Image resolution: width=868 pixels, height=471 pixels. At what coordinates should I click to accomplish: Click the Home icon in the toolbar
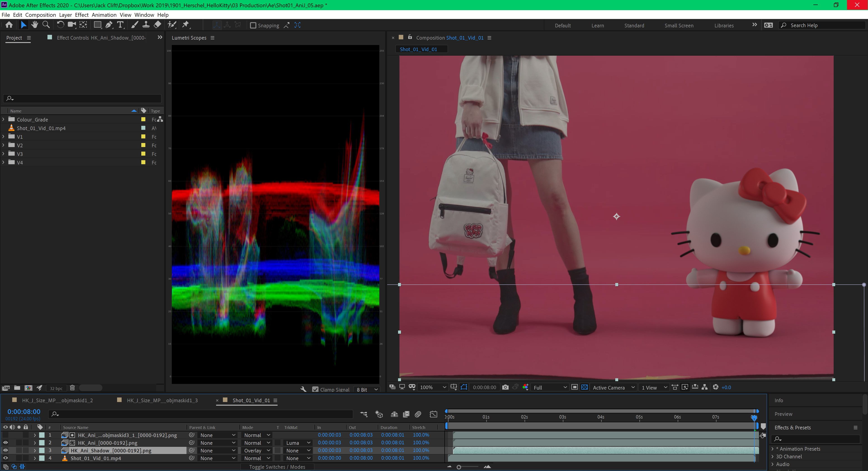(x=9, y=25)
